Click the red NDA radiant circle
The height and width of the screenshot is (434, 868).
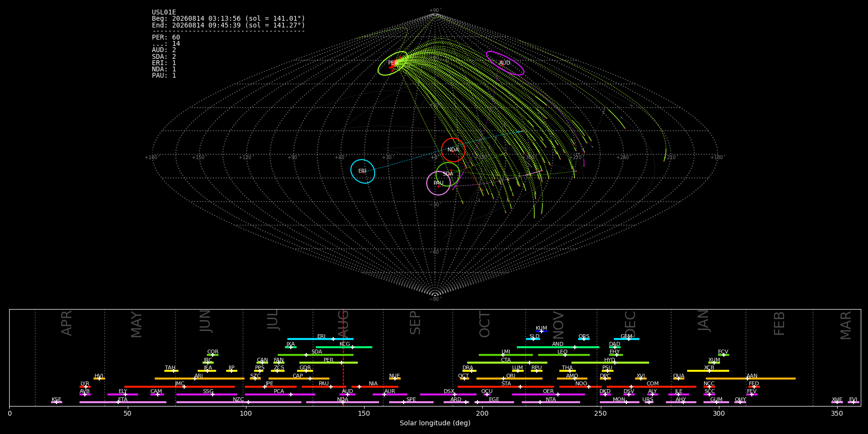pyautogui.click(x=453, y=150)
